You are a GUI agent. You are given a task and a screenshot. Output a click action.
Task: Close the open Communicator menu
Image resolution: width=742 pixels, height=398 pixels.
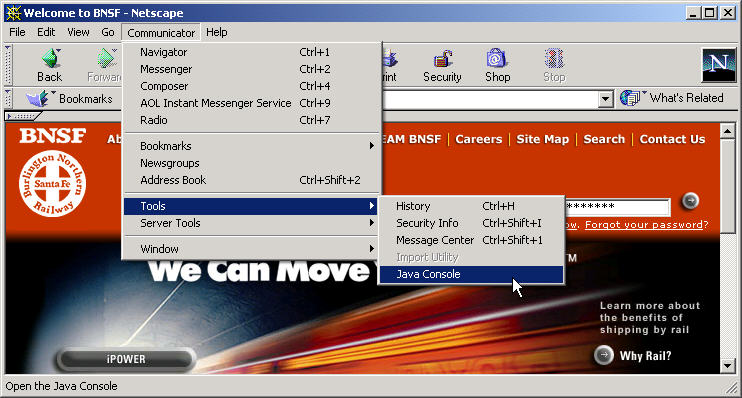161,33
